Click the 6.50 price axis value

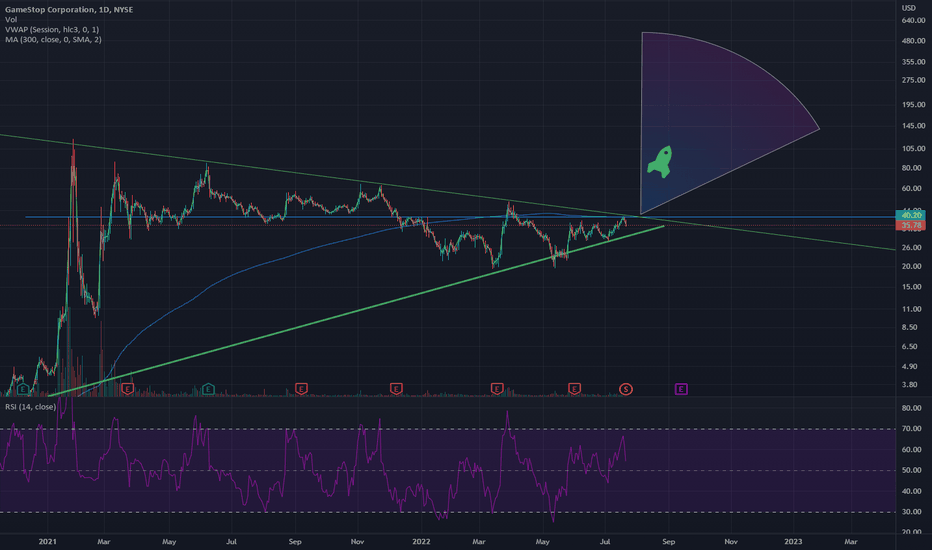pyautogui.click(x=910, y=347)
